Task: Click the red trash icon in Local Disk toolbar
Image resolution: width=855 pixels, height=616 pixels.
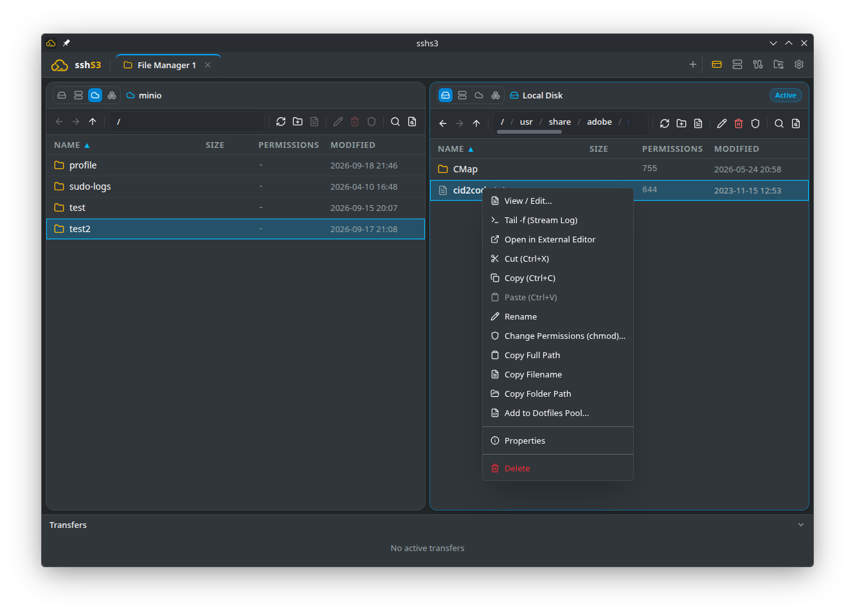Action: tap(739, 123)
